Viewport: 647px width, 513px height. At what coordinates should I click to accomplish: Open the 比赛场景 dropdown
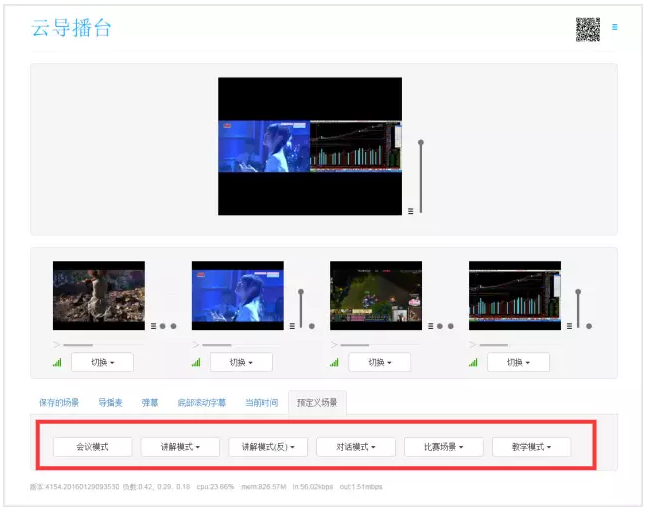click(x=444, y=447)
